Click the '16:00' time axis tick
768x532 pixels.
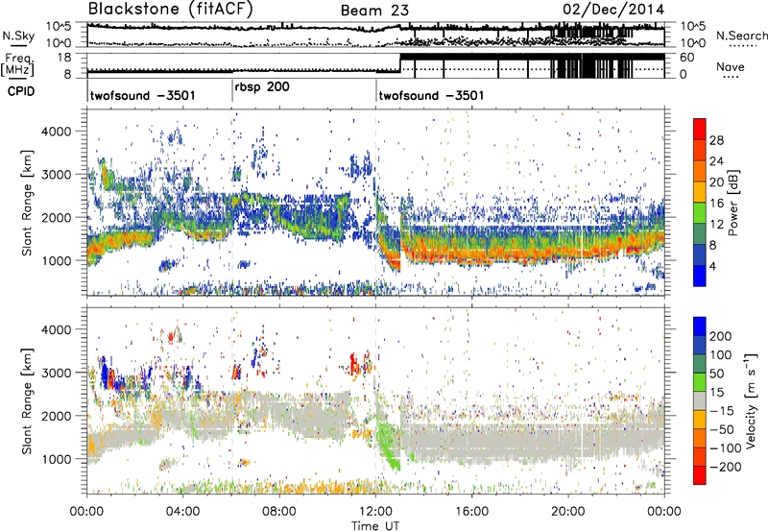(471, 512)
